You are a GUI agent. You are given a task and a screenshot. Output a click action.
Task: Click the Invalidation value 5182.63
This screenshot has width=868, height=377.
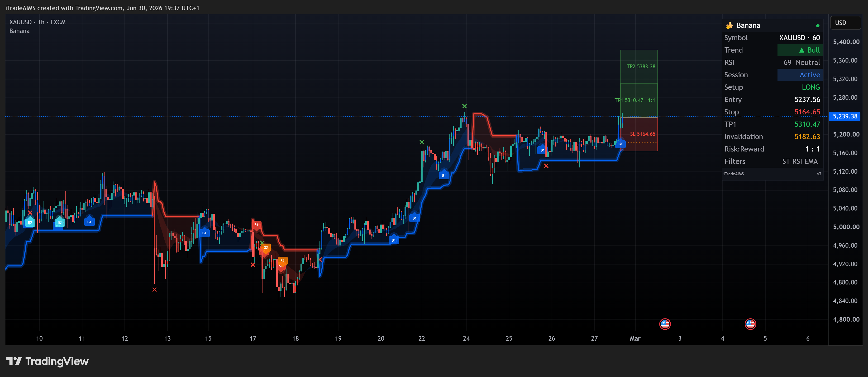(x=807, y=137)
